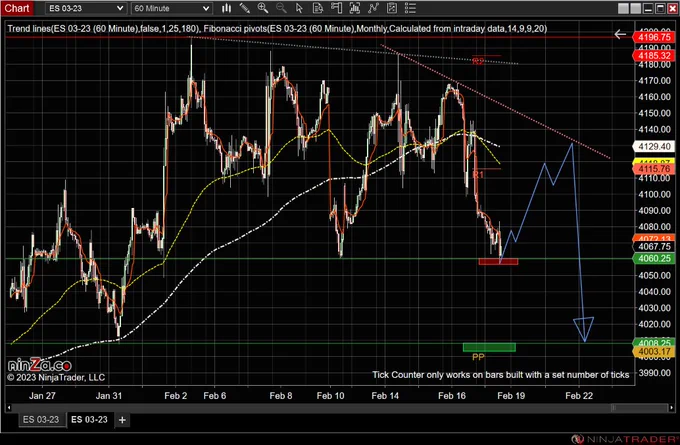Screen dimensions: 680x445
Task: Open the Strategies icon
Action: [392, 8]
